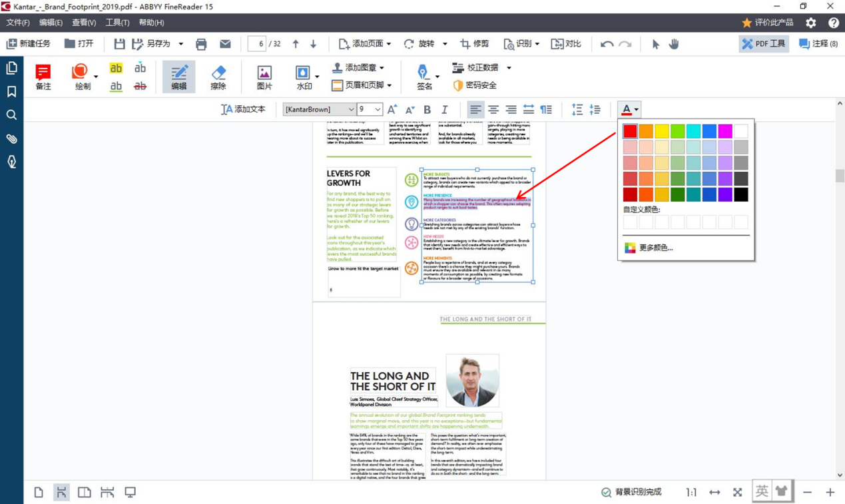This screenshot has width=845, height=504.
Task: Add a note (备注) comment
Action: click(43, 77)
